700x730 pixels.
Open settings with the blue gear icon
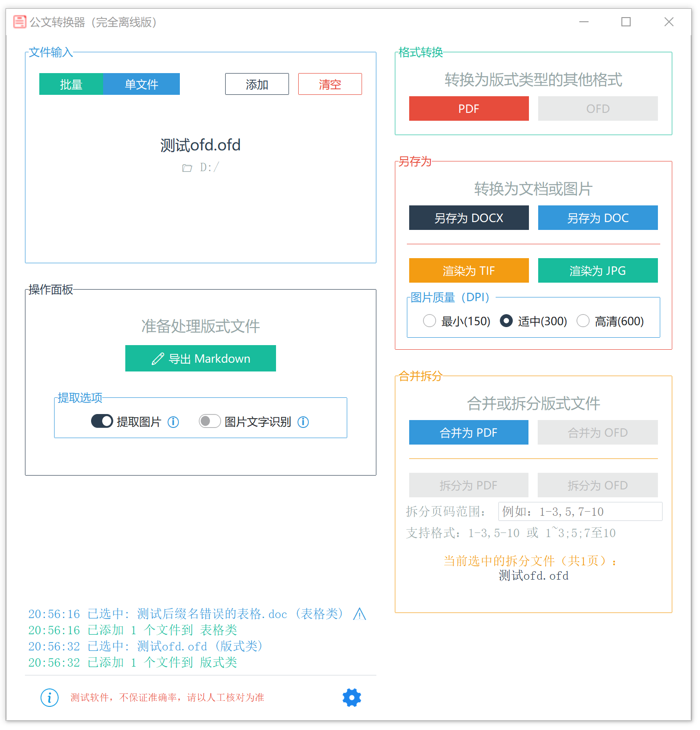click(x=351, y=697)
